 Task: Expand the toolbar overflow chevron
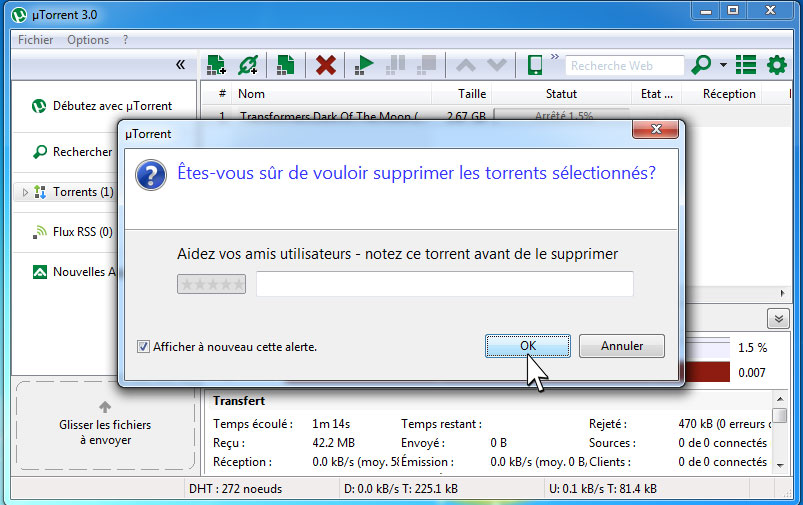pyautogui.click(x=555, y=56)
